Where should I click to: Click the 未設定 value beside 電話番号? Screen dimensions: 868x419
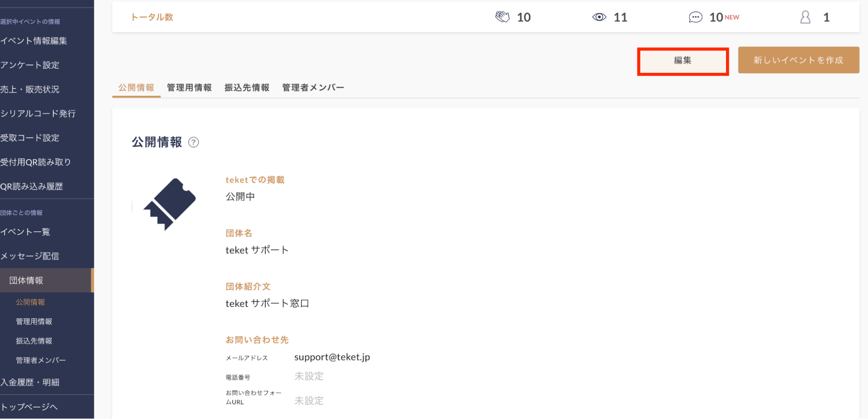[x=309, y=376]
